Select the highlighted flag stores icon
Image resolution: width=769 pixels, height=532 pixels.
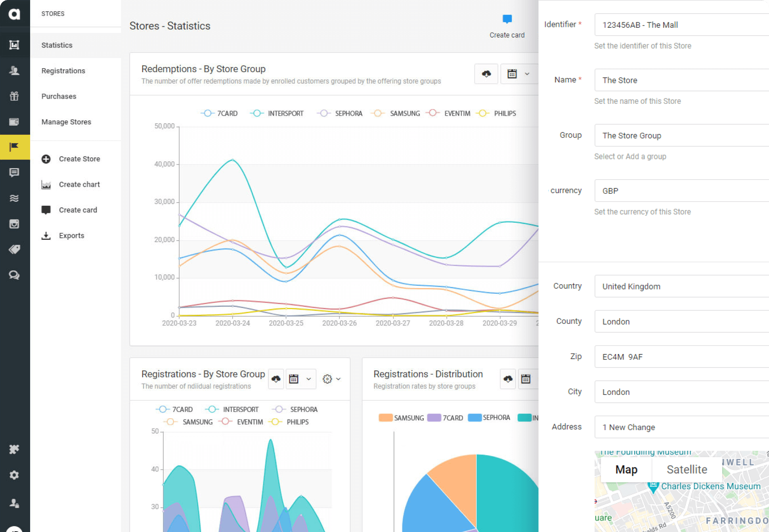(15, 147)
